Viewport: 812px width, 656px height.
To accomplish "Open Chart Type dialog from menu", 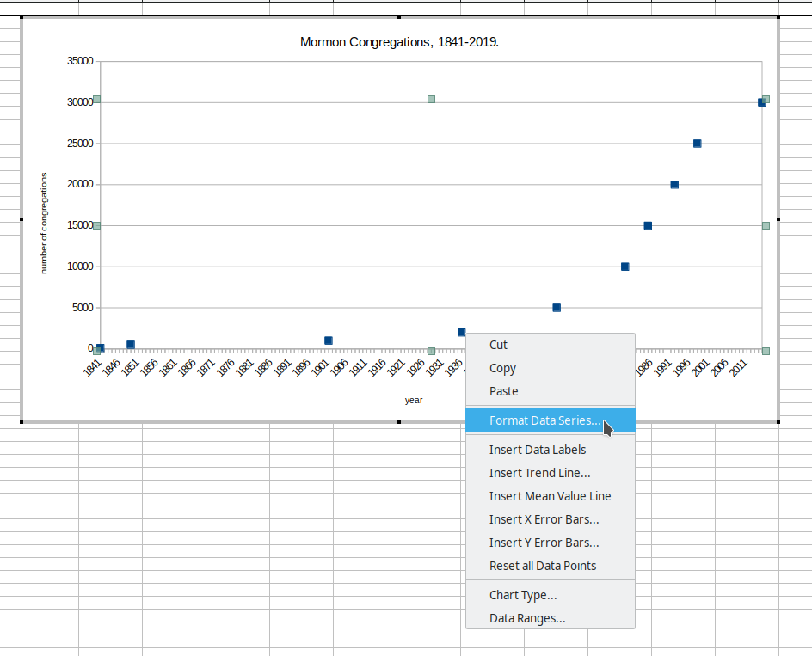I will 550,595.
